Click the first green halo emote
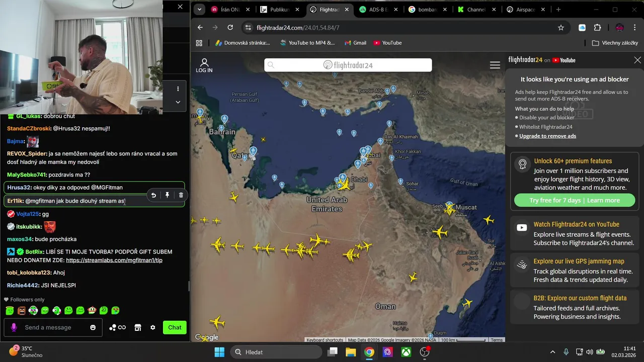The width and height of the screenshot is (644, 362). pos(10,311)
